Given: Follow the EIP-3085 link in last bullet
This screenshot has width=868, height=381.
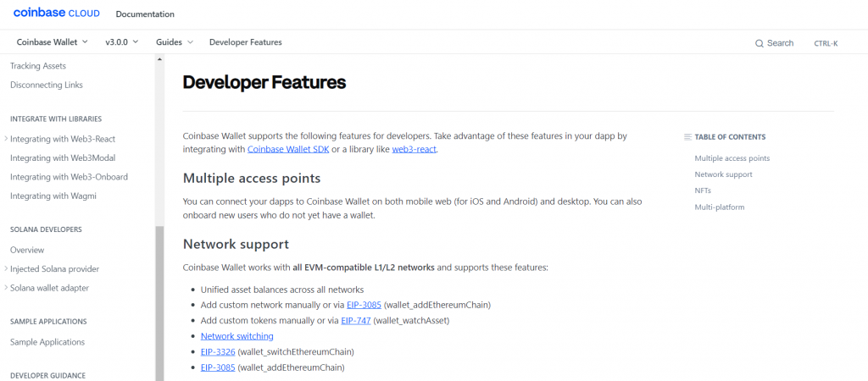Looking at the screenshot, I should [218, 367].
